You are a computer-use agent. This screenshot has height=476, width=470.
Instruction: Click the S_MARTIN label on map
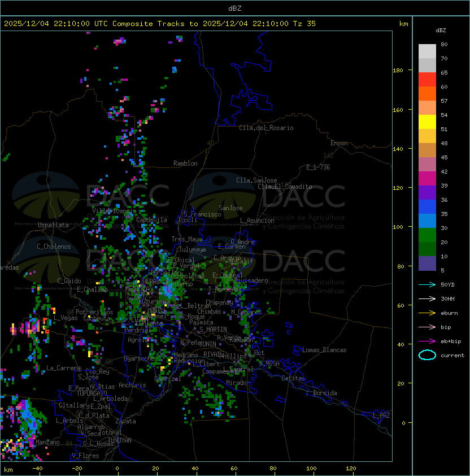click(x=213, y=330)
